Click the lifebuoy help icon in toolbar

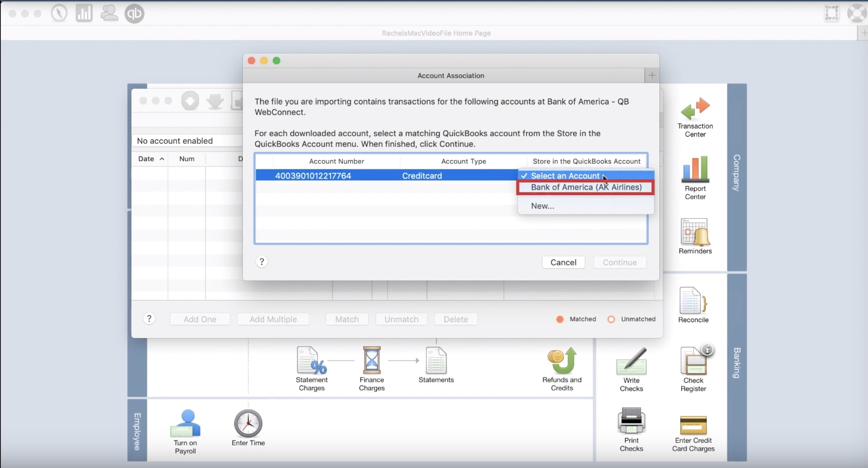857,13
